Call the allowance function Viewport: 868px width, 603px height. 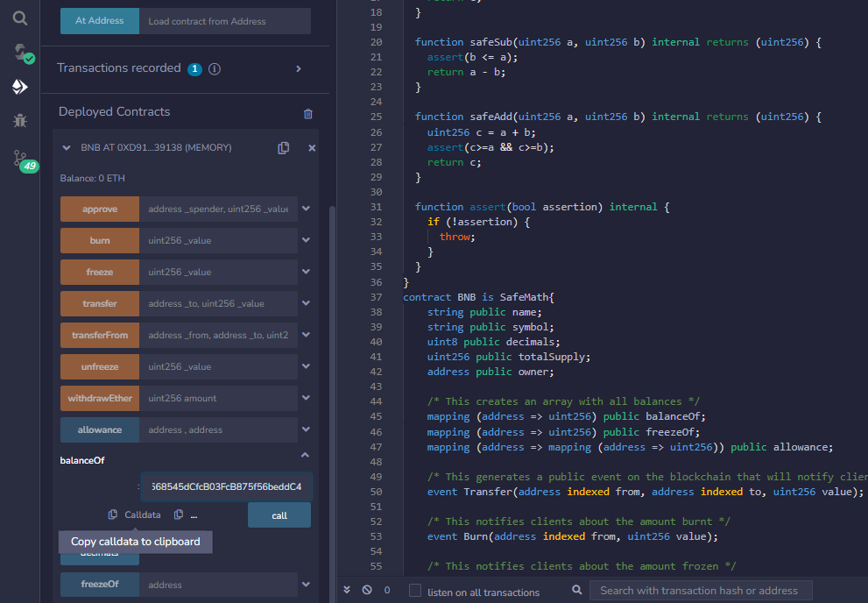(100, 430)
